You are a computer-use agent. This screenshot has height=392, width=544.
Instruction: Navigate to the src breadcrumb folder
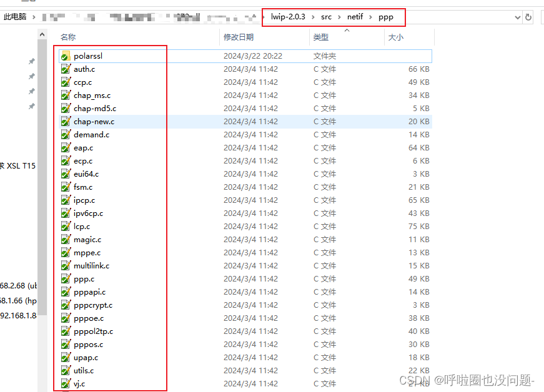point(326,17)
